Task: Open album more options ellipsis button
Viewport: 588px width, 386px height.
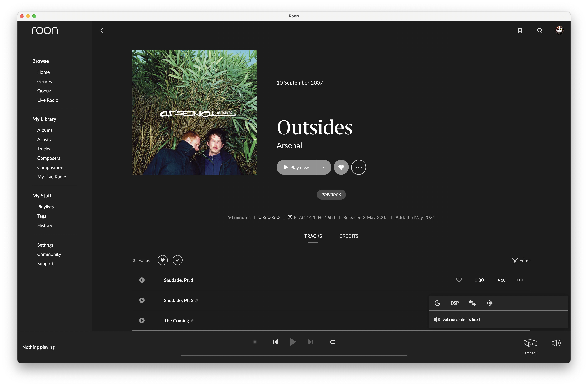Action: (x=358, y=167)
